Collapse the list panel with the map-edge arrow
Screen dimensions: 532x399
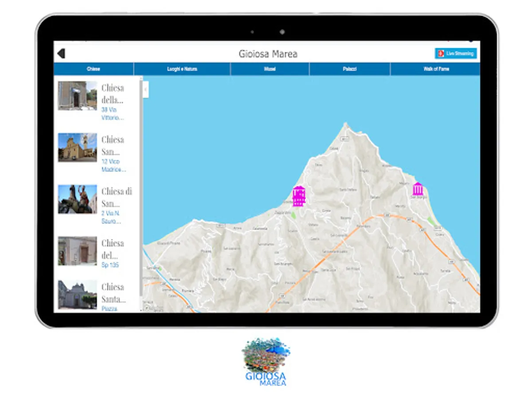[146, 90]
